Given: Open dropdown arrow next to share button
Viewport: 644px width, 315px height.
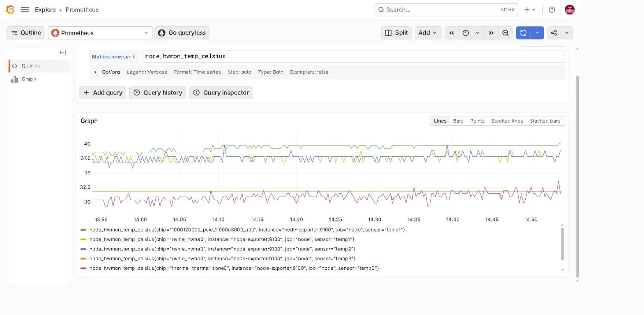Looking at the screenshot, I should [x=567, y=33].
